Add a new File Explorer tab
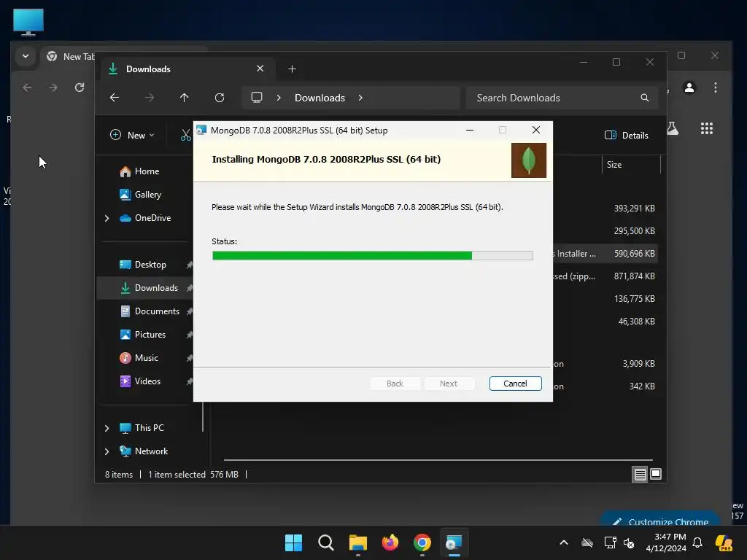747x560 pixels. 292,69
